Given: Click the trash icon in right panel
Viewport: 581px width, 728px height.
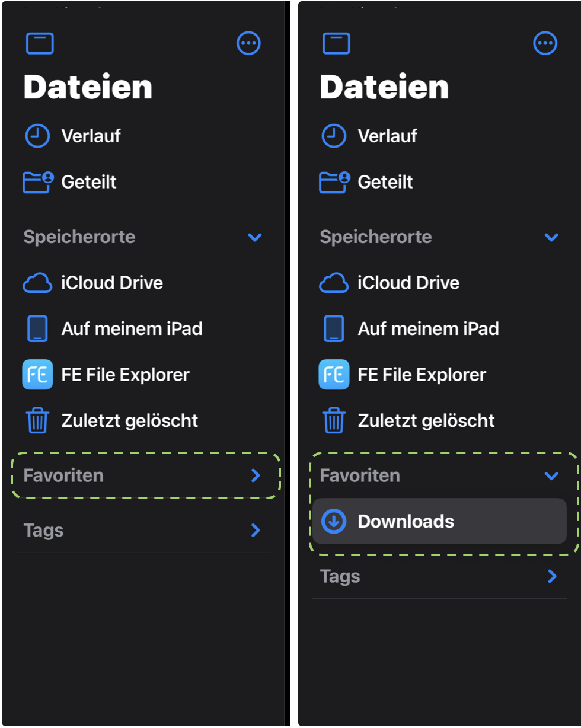Looking at the screenshot, I should click(334, 420).
